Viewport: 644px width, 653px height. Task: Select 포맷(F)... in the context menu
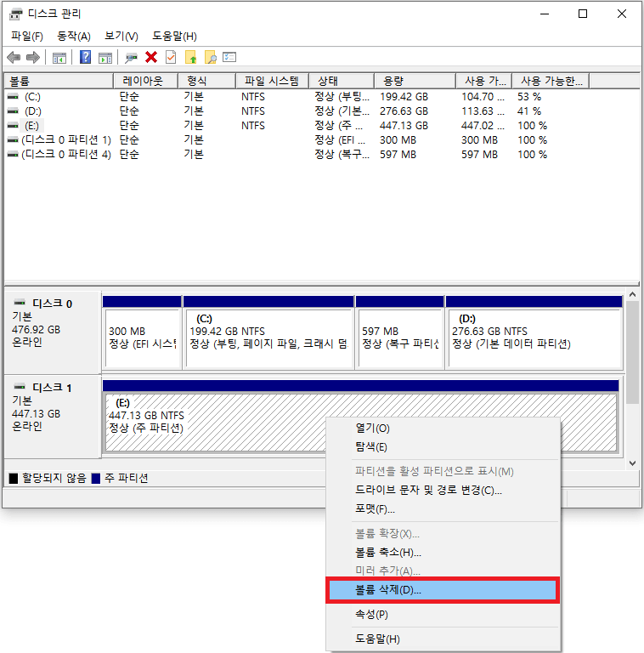tap(443, 509)
